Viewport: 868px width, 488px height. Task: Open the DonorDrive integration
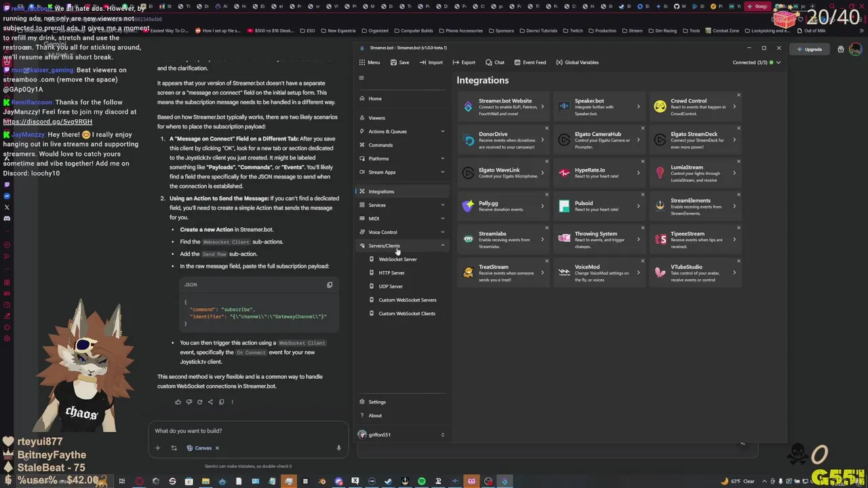(504, 140)
